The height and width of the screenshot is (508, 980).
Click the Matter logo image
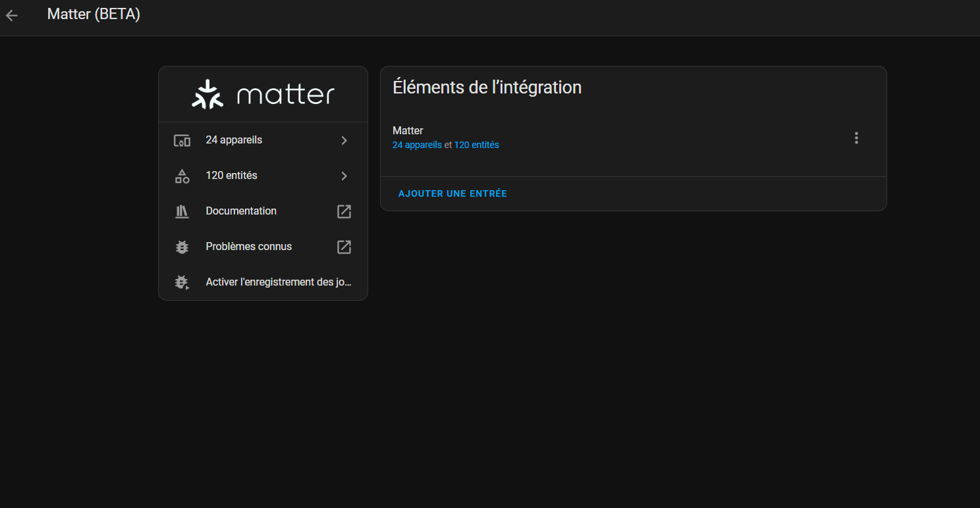click(x=263, y=95)
